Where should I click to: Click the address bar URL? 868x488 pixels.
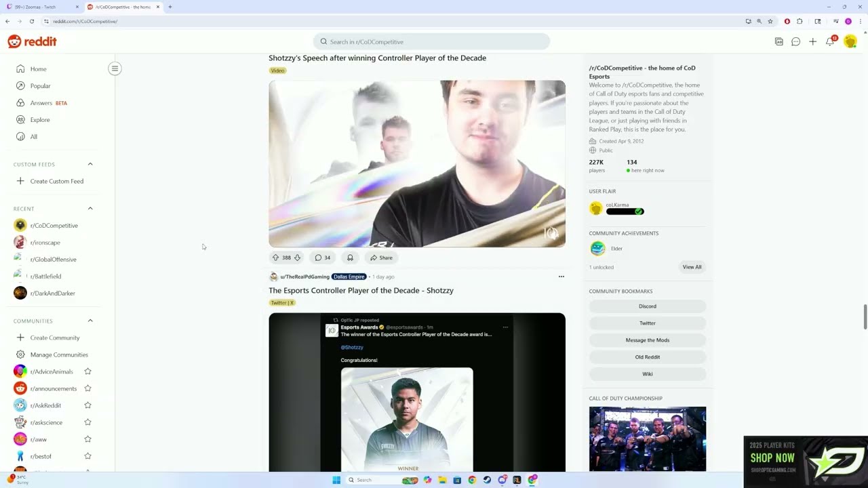tap(85, 21)
